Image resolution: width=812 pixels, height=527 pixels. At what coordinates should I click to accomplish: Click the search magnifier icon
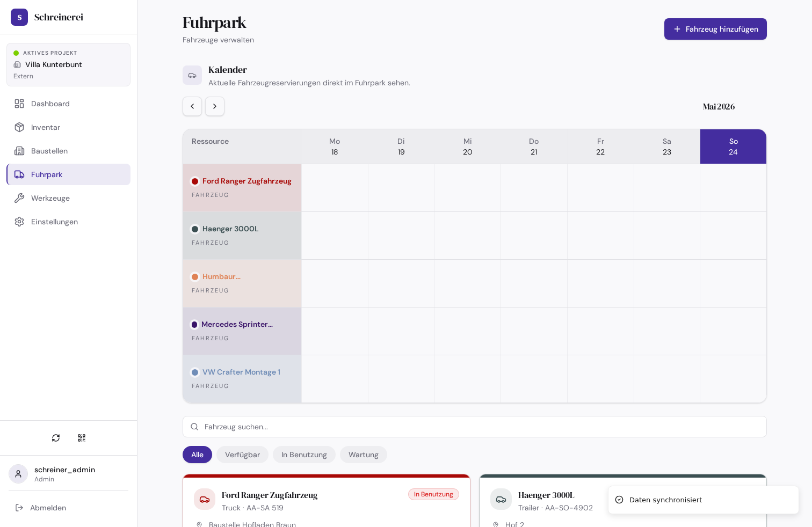194,427
